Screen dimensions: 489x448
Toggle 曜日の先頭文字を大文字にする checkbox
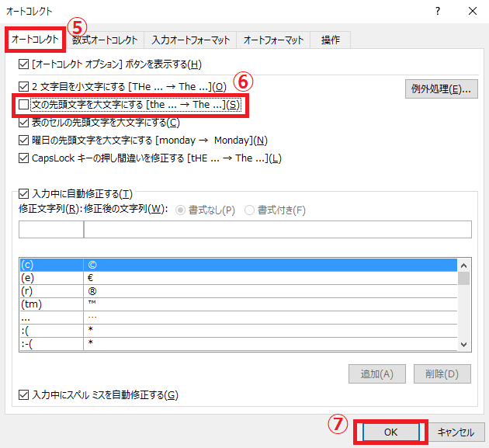tap(24, 141)
